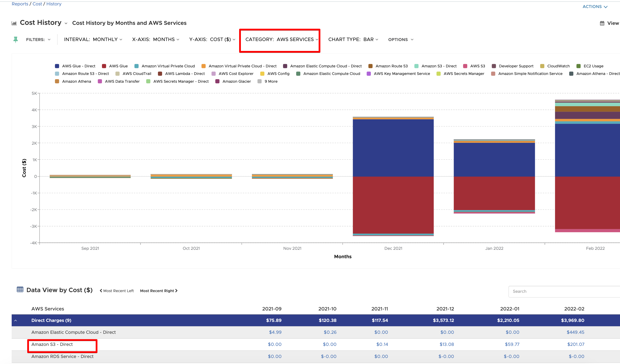The height and width of the screenshot is (364, 620).
Task: Click the Data View table grid icon
Action: coord(20,290)
